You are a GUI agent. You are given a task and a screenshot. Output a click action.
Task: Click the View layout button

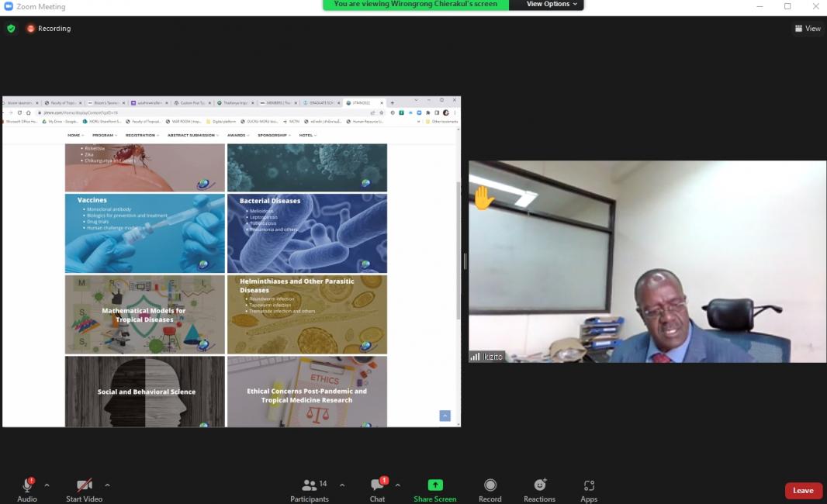click(x=808, y=29)
